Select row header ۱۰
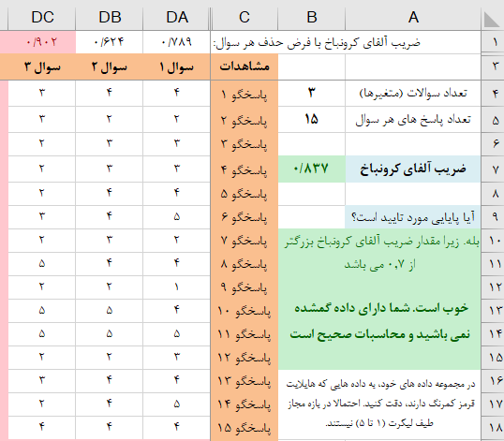Screen dimensions: 504x441 (493, 241)
